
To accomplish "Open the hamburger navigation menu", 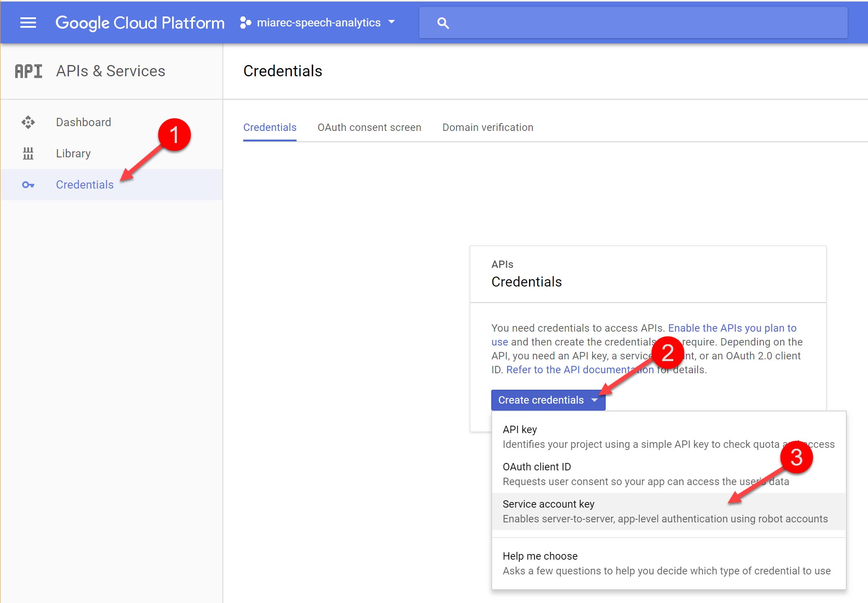I will pos(28,23).
